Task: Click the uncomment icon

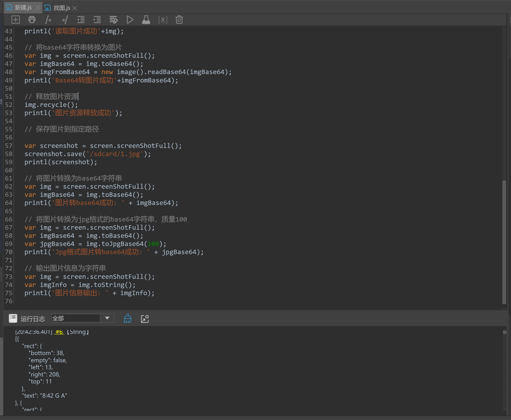Action: pyautogui.click(x=65, y=20)
